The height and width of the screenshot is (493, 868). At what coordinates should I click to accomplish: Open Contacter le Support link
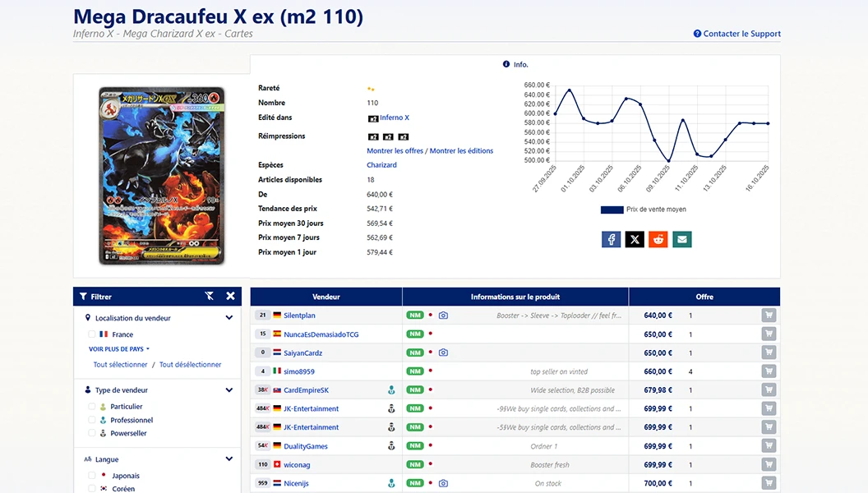click(x=741, y=34)
